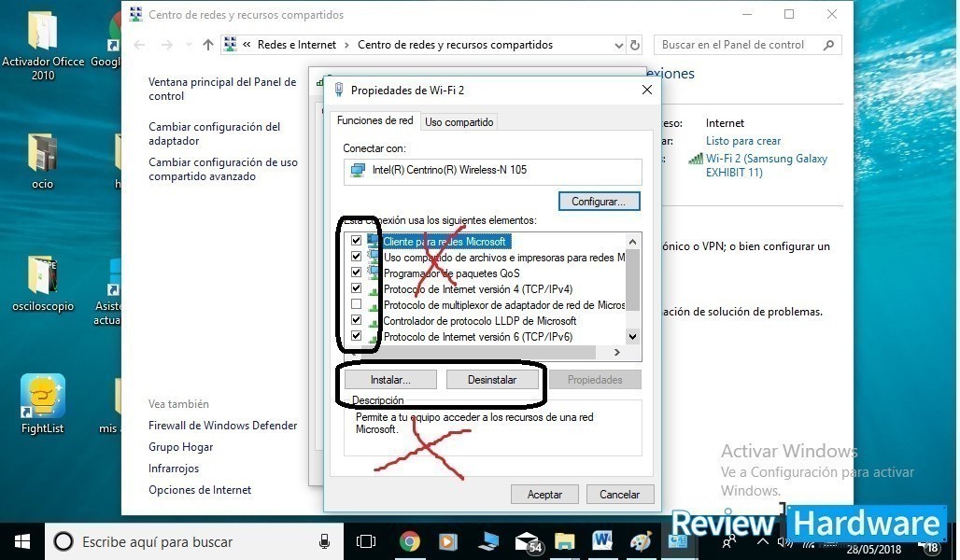
Task: Open the Infrarrojos link
Action: click(x=174, y=469)
